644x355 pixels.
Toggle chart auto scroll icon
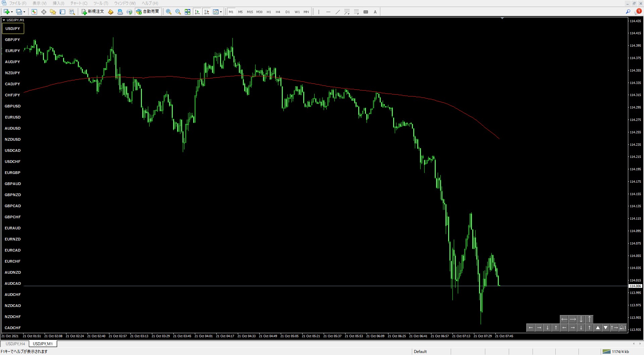coord(197,12)
